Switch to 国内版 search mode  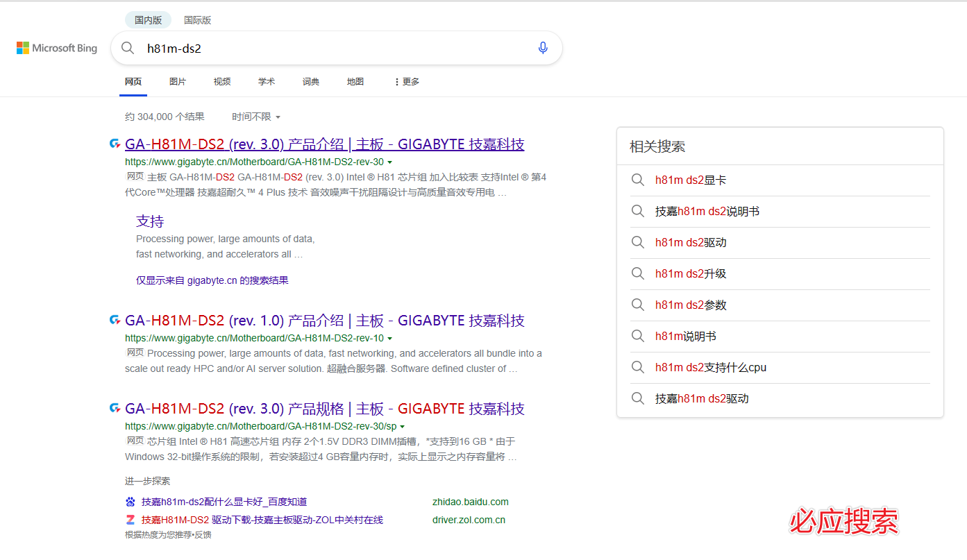point(149,20)
